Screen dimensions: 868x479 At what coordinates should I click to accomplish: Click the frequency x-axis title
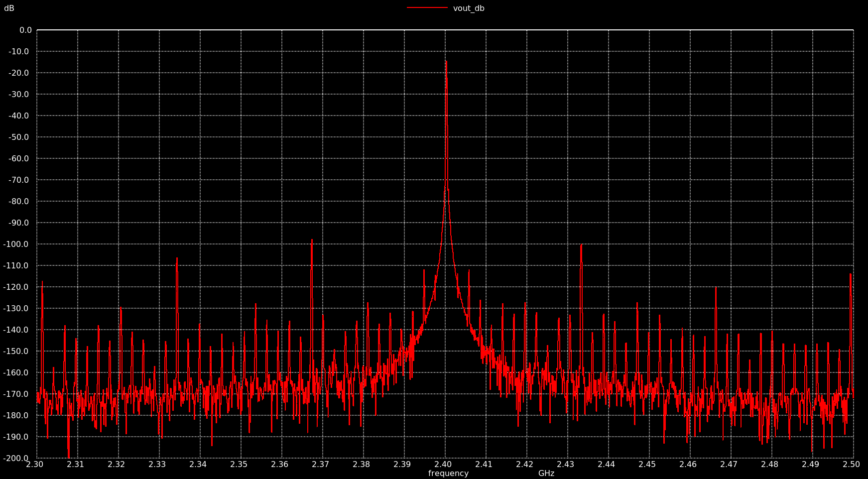[x=448, y=474]
